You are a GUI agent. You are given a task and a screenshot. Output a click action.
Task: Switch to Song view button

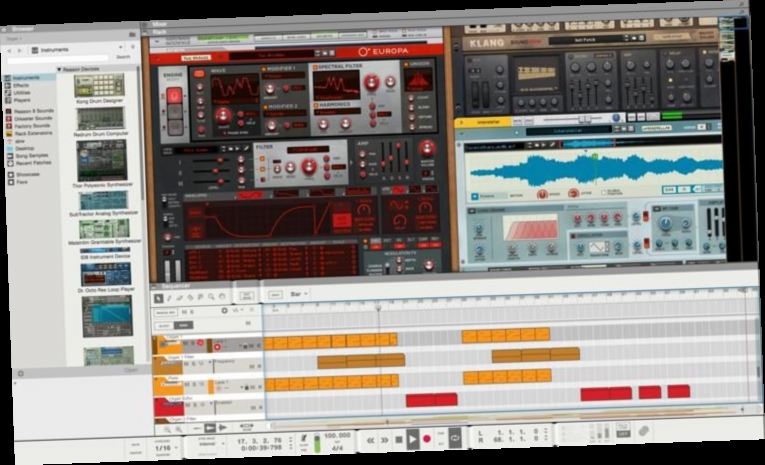[x=183, y=325]
